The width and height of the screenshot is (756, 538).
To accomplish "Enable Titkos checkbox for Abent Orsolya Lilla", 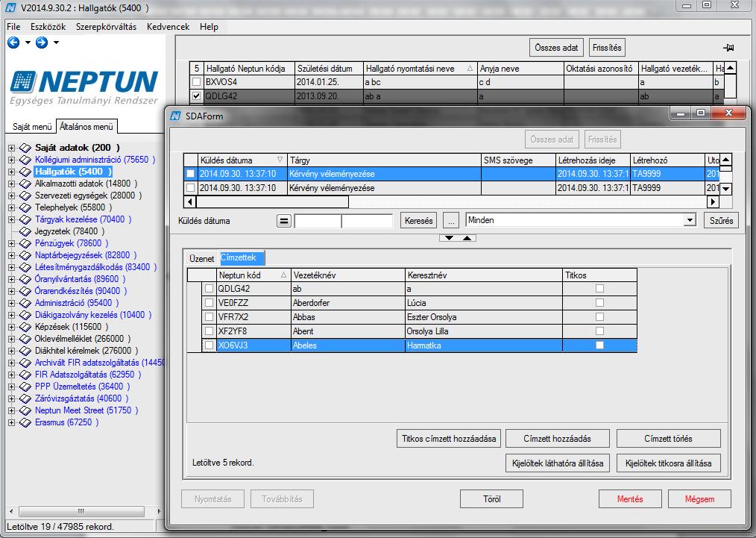I will pos(599,331).
